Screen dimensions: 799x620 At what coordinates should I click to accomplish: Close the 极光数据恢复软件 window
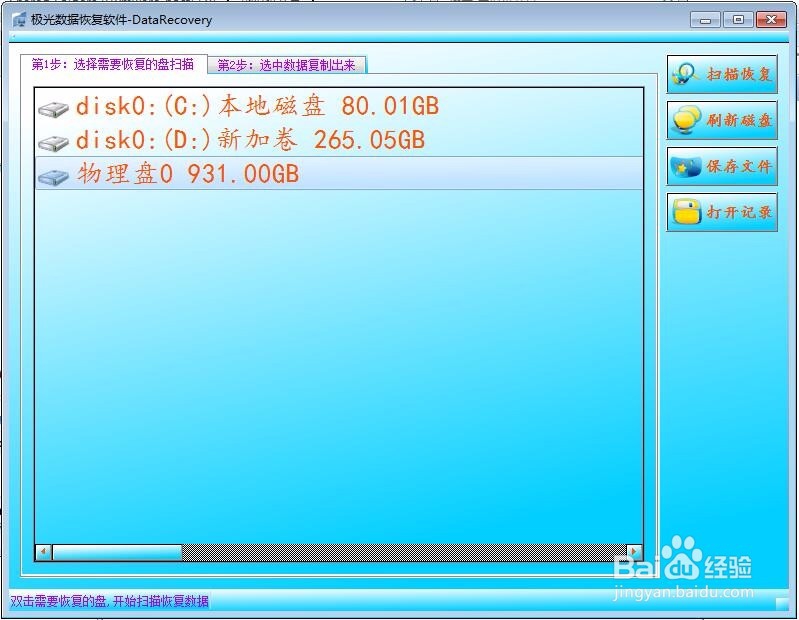click(771, 20)
